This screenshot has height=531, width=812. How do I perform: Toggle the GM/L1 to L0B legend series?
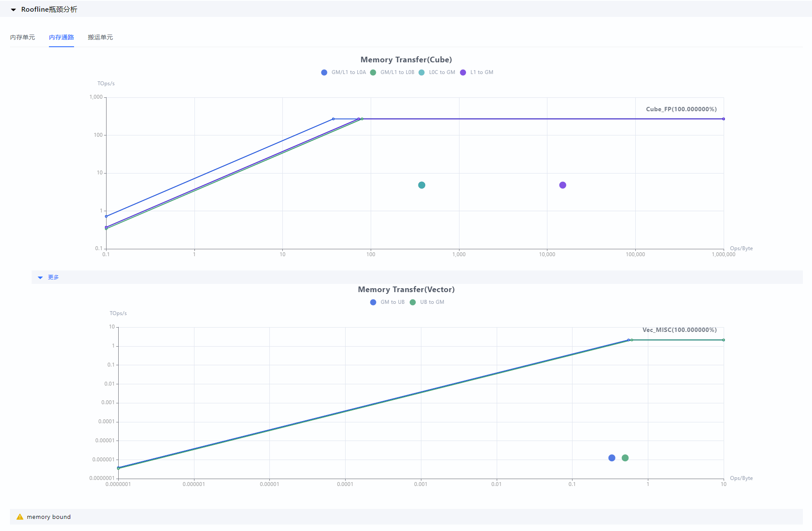pos(392,72)
